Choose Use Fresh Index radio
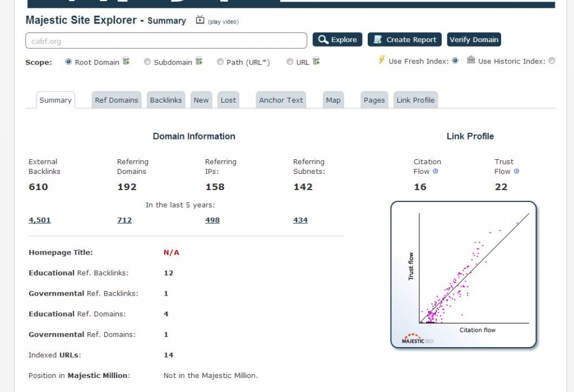This screenshot has width=574, height=392. point(455,61)
